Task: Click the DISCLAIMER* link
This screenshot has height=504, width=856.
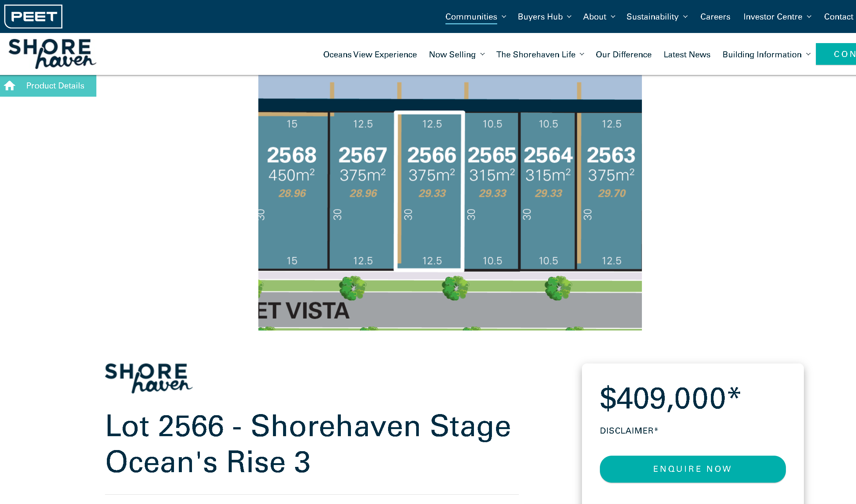Action: [629, 431]
